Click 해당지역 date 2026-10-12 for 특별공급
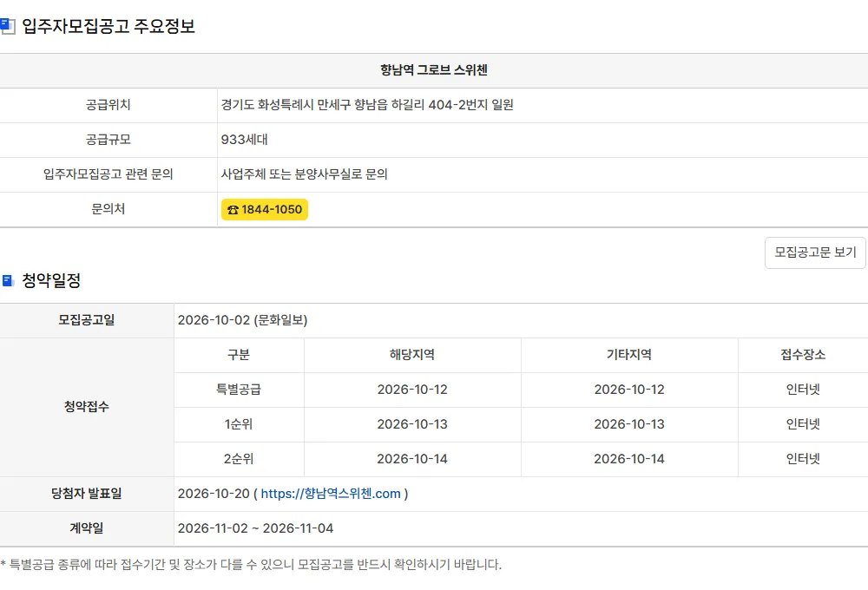 pyautogui.click(x=412, y=390)
